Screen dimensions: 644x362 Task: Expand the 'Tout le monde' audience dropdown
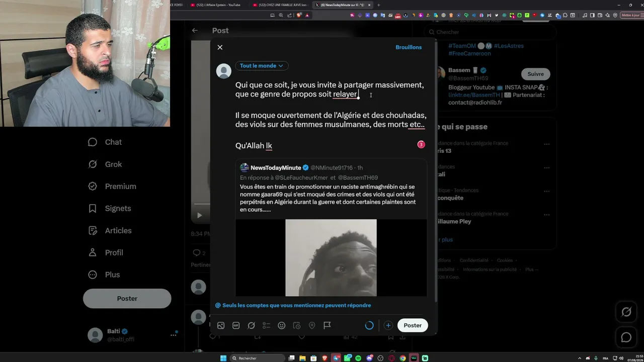[262, 66]
